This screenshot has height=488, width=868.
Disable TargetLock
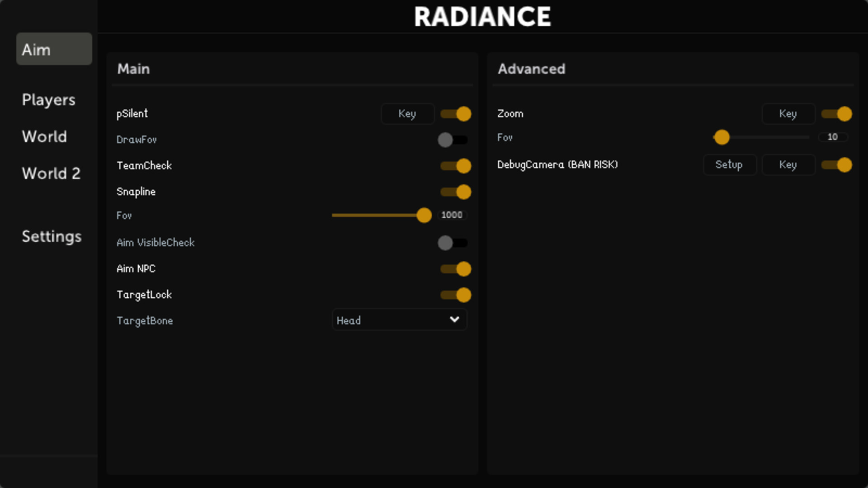click(455, 295)
